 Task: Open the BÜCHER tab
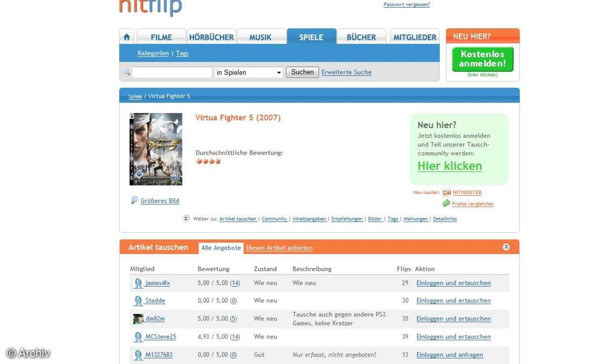(x=361, y=37)
